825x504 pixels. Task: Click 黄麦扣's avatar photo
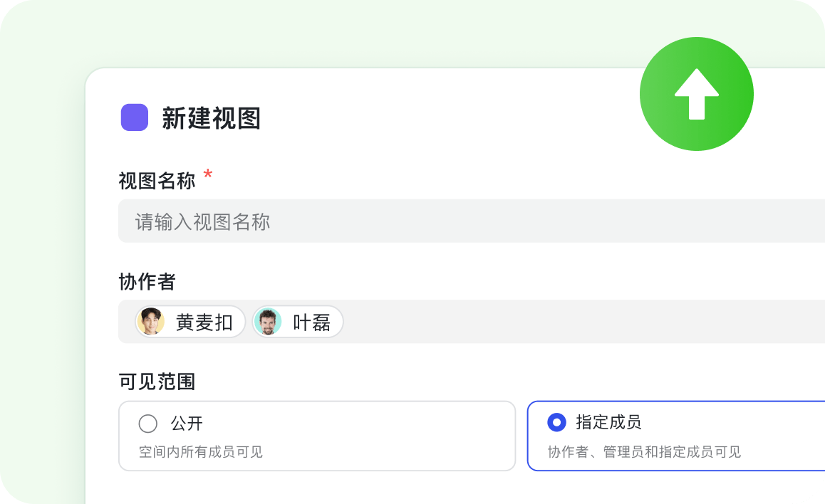150,322
